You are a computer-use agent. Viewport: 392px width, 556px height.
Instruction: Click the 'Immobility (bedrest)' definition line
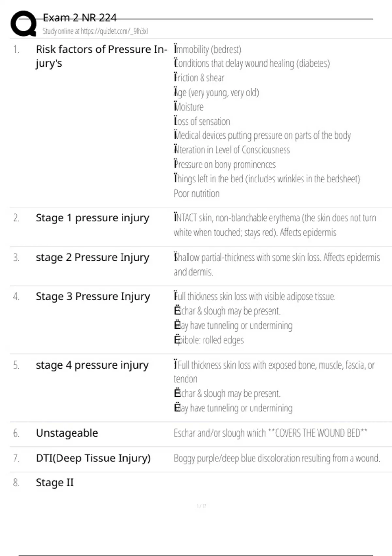[x=207, y=49]
